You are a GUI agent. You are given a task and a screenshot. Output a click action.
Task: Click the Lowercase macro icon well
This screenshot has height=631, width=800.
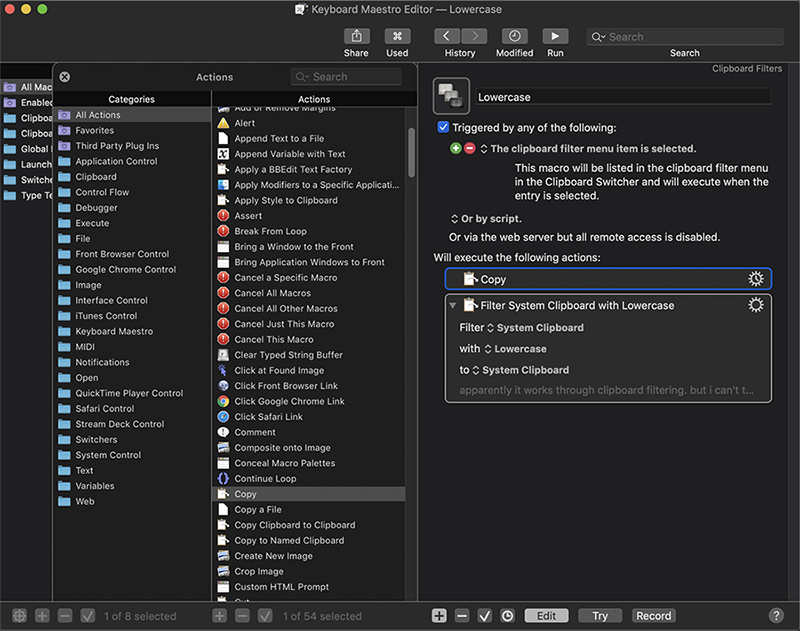pos(452,96)
